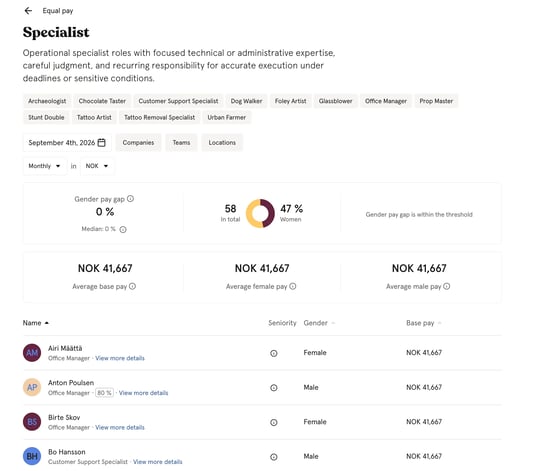This screenshot has width=541, height=471.
Task: Click the Teams filter button
Action: [x=181, y=143]
